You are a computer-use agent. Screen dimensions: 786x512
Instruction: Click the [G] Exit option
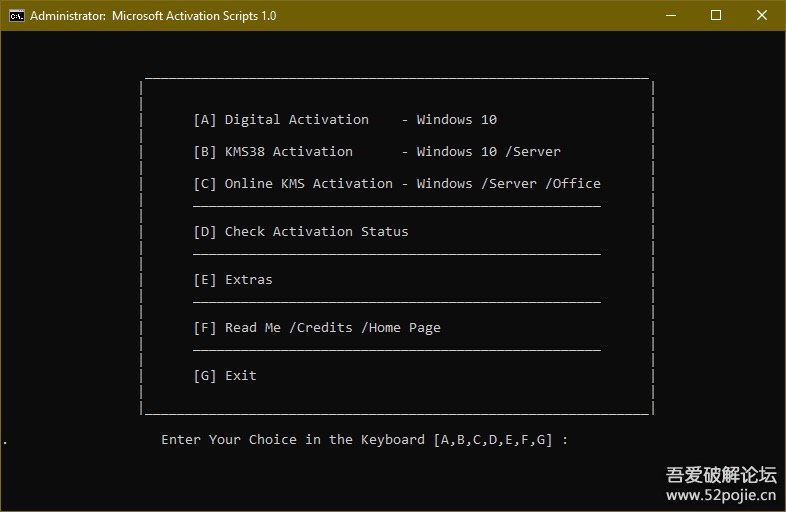pyautogui.click(x=225, y=376)
